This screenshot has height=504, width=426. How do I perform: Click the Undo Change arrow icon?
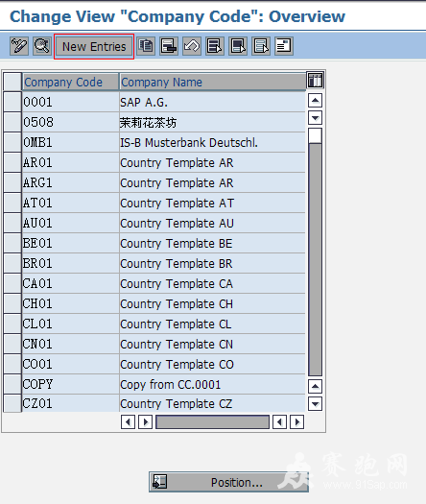192,46
